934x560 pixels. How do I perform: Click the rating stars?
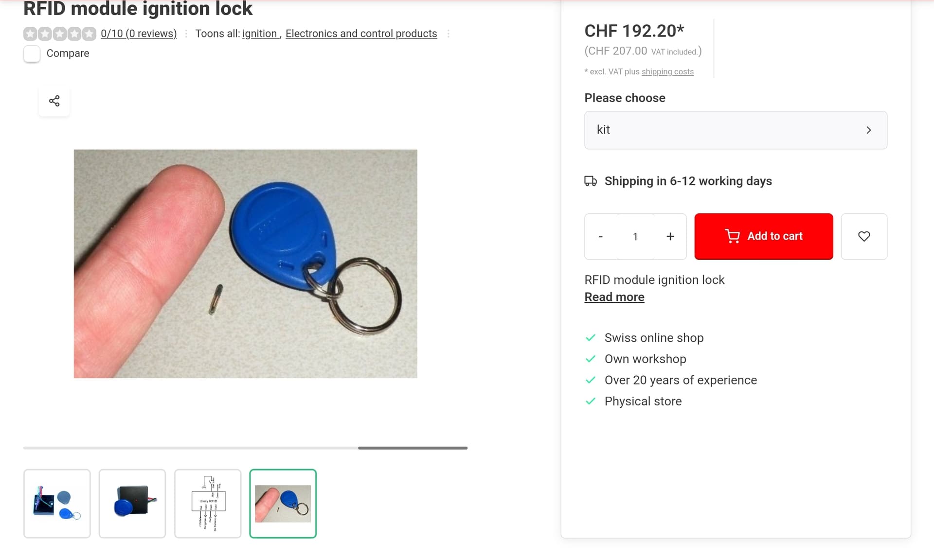[x=60, y=34]
